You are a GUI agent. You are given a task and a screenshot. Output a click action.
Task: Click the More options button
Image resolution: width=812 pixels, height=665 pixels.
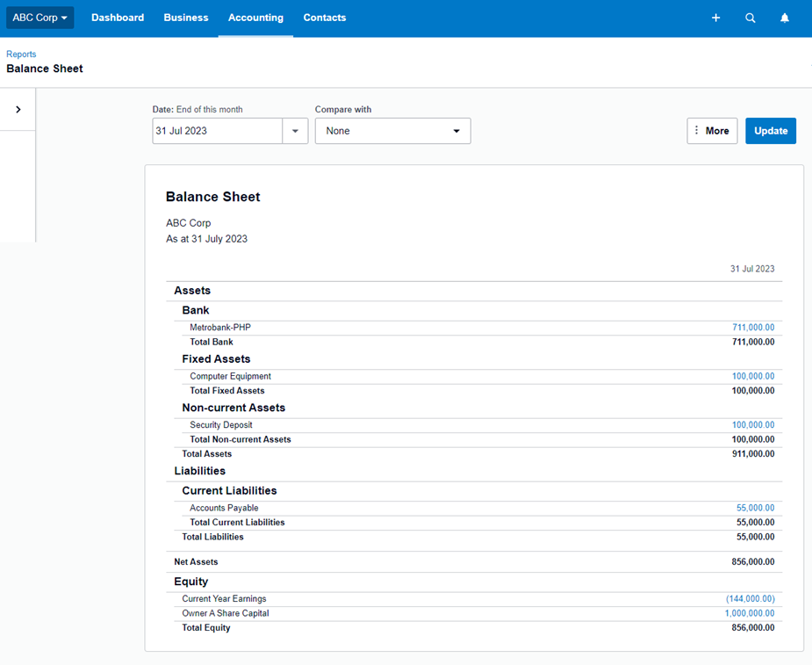[x=712, y=131]
